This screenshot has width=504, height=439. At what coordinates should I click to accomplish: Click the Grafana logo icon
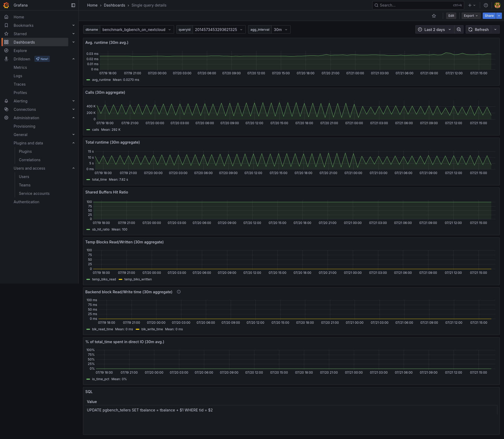(x=6, y=5)
